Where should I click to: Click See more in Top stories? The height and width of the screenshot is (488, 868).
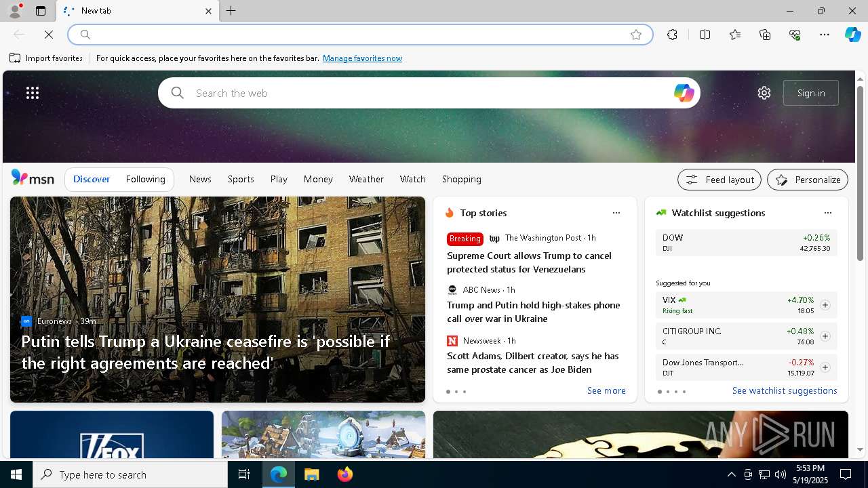coord(606,390)
